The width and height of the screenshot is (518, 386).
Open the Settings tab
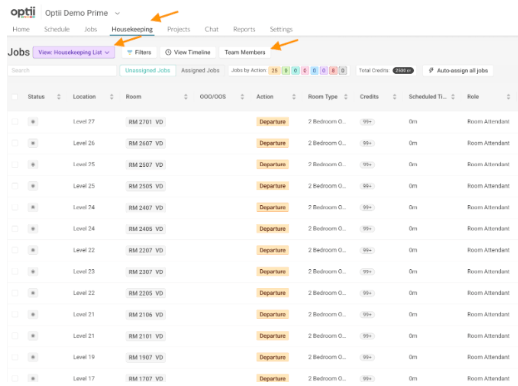[281, 29]
